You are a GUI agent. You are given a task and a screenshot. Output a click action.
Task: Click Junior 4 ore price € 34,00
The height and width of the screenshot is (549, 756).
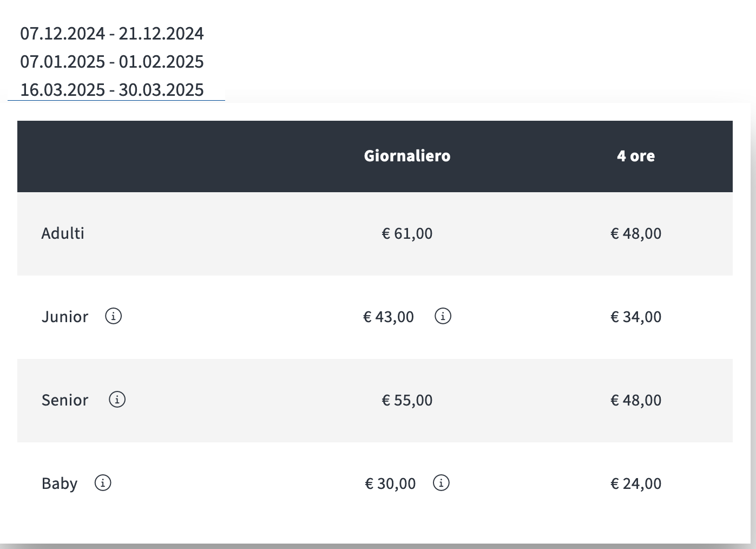[x=636, y=317]
